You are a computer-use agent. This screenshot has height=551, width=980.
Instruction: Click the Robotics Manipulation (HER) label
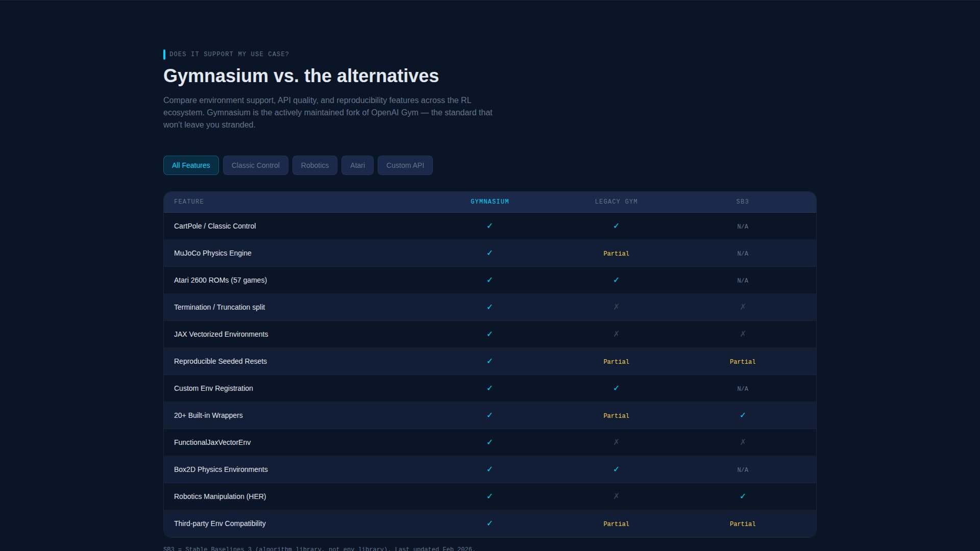click(x=220, y=496)
